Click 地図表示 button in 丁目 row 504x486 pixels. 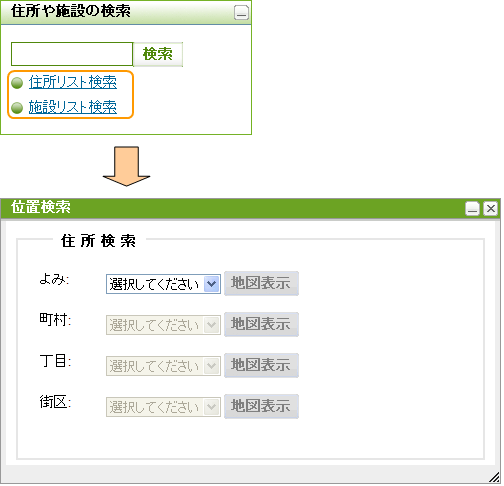point(261,365)
